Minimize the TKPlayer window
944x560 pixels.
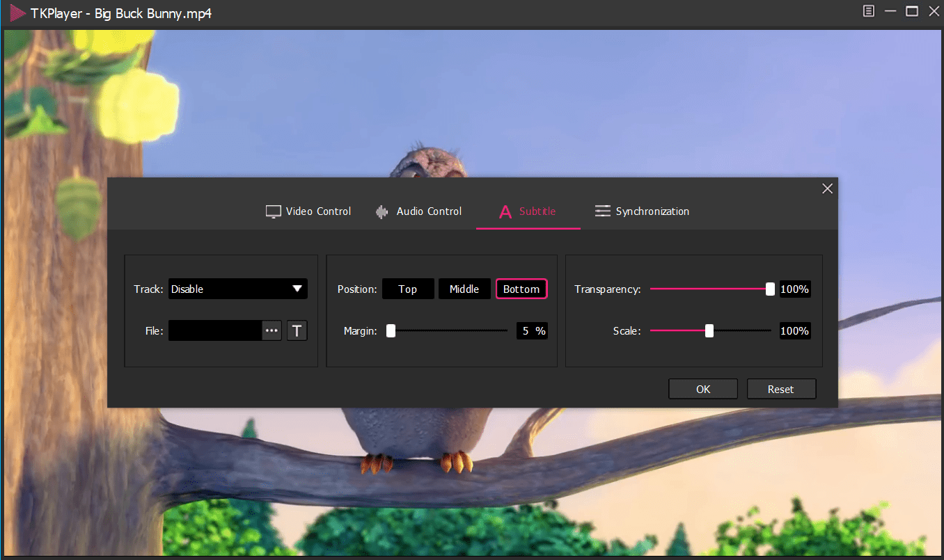pos(890,11)
